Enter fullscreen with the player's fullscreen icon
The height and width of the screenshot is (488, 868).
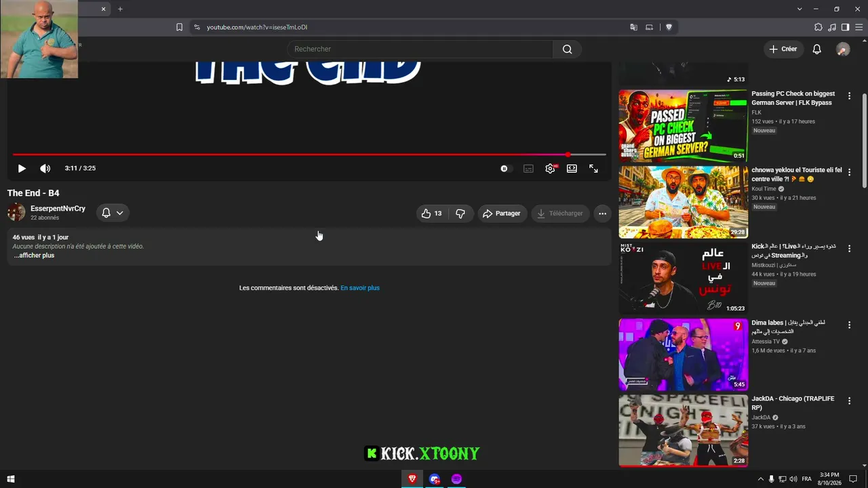tap(593, 169)
